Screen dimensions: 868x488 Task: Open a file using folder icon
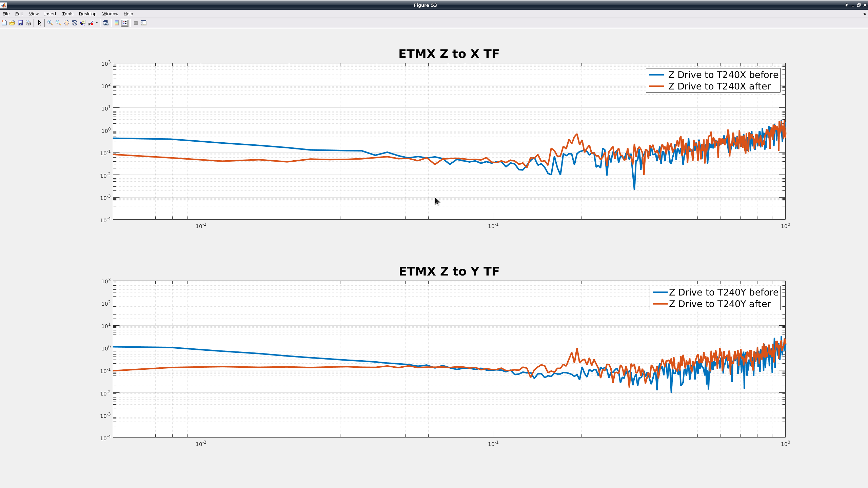pos(12,23)
